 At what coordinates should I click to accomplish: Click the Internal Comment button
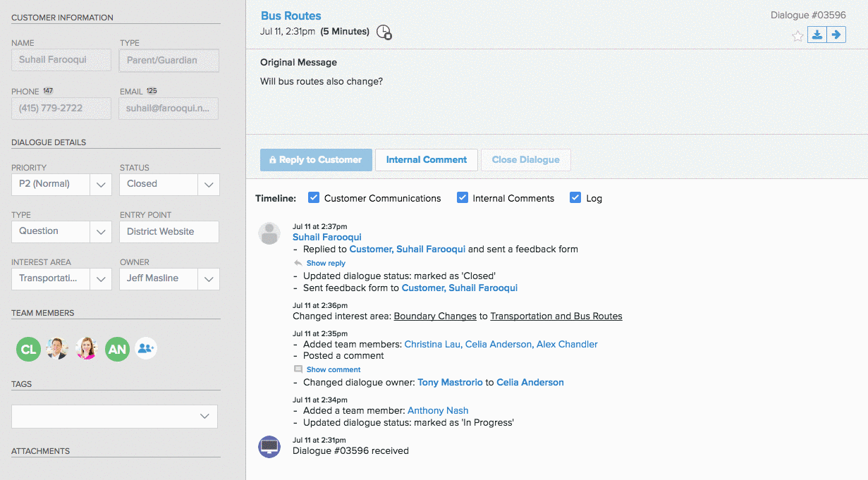426,160
